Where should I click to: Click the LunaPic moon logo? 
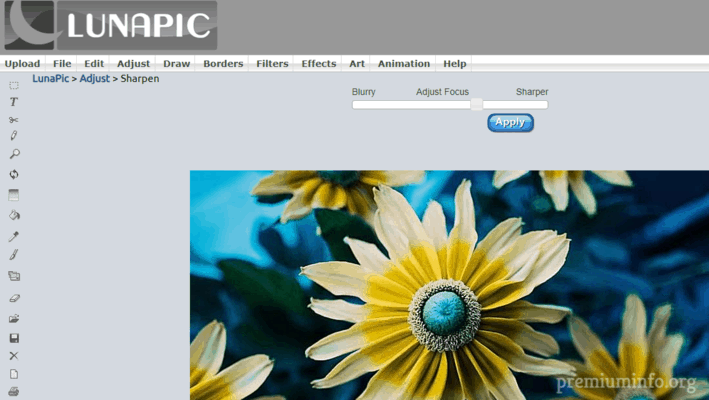tap(29, 25)
